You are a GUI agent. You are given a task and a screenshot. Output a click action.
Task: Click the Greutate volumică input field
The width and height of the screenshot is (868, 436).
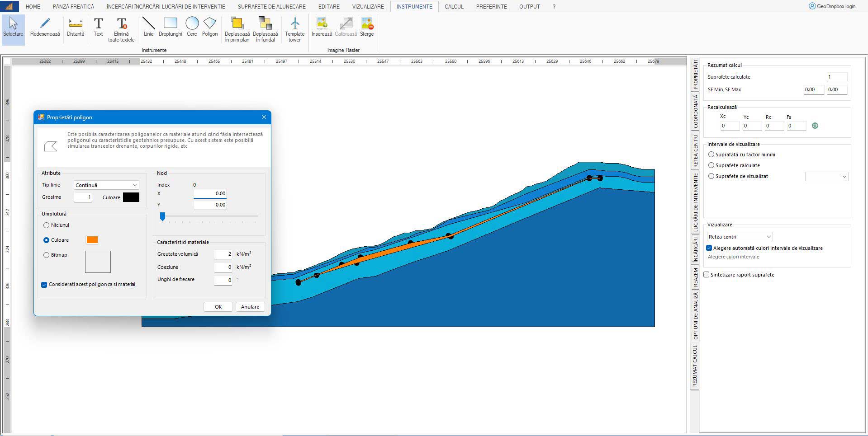(223, 254)
